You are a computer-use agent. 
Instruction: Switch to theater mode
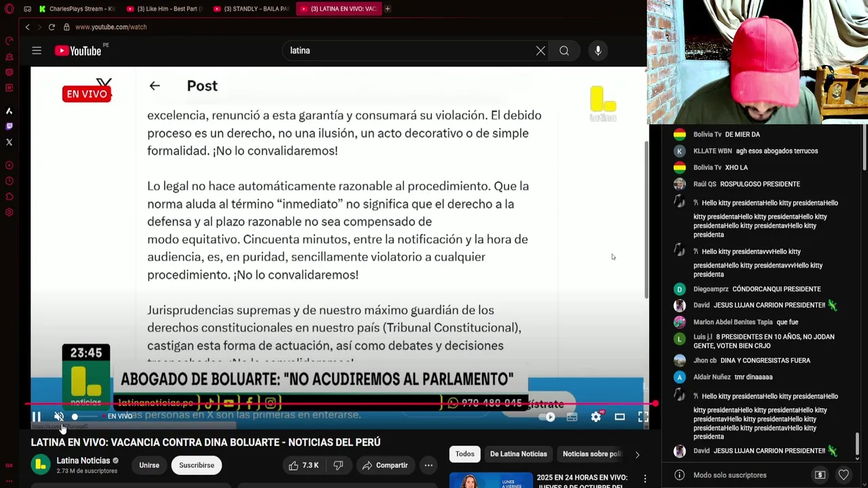point(620,417)
